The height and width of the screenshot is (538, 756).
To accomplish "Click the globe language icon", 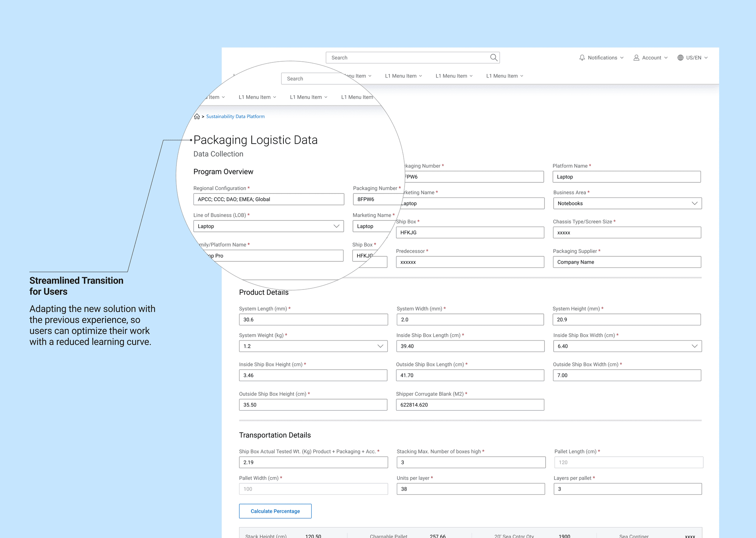I will point(680,58).
